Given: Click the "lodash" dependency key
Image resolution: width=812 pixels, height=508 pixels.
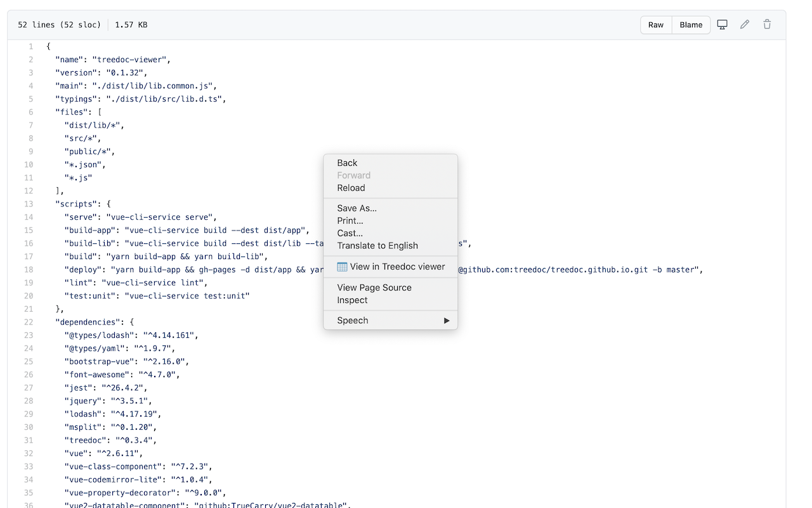Looking at the screenshot, I should point(82,414).
